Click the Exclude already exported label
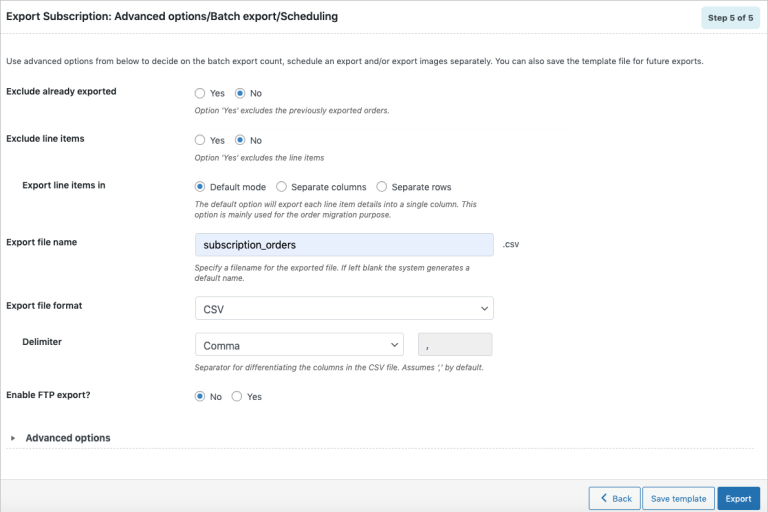Screen dimensions: 768x512 (x=61, y=92)
